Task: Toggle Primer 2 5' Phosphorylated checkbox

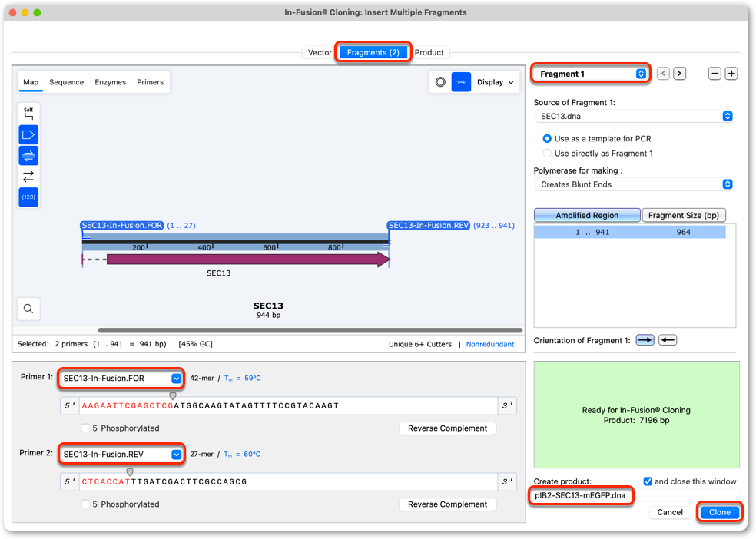Action: 86,504
